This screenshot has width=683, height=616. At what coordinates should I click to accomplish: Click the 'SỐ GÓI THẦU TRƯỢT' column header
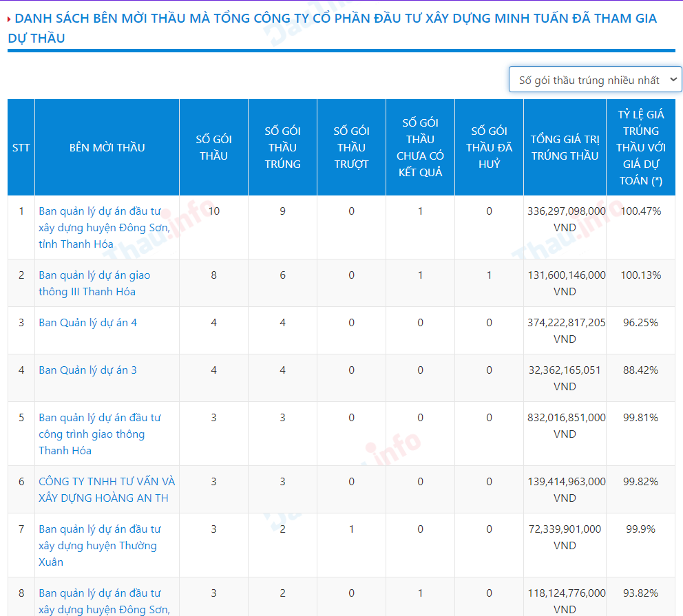point(351,147)
